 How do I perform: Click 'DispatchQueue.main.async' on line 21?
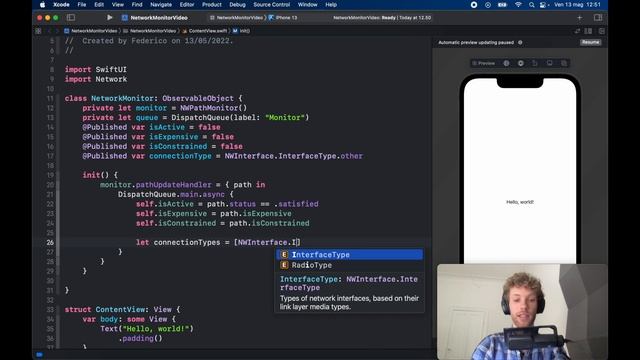tap(171, 194)
